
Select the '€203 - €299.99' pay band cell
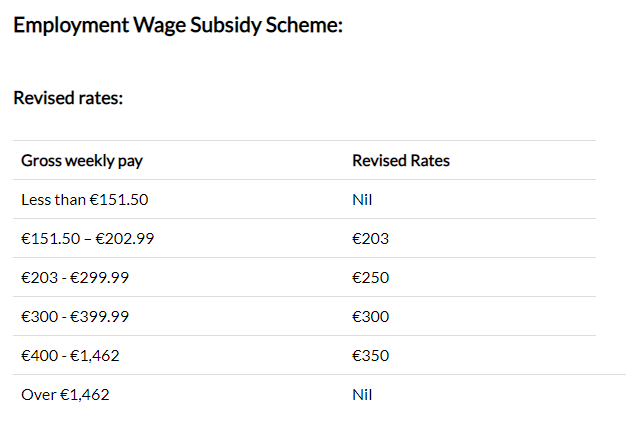pyautogui.click(x=81, y=278)
